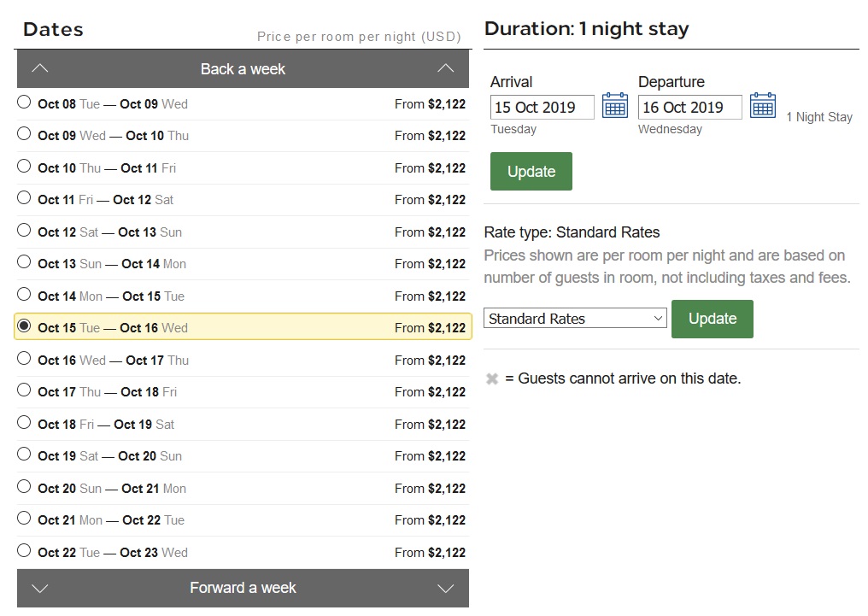Open the Arrival date calendar icon

click(x=614, y=106)
